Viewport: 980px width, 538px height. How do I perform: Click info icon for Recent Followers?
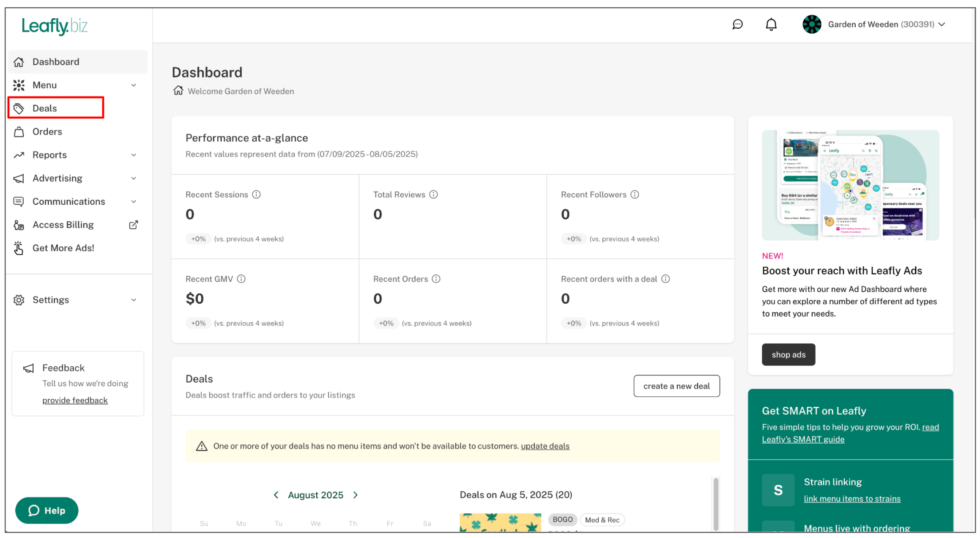click(x=635, y=195)
